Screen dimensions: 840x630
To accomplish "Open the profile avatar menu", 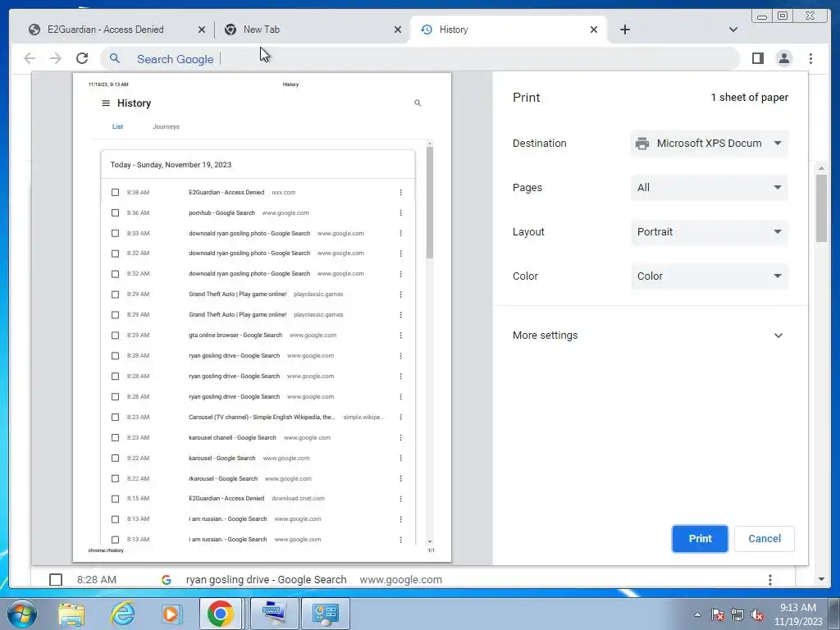I will pos(783,58).
